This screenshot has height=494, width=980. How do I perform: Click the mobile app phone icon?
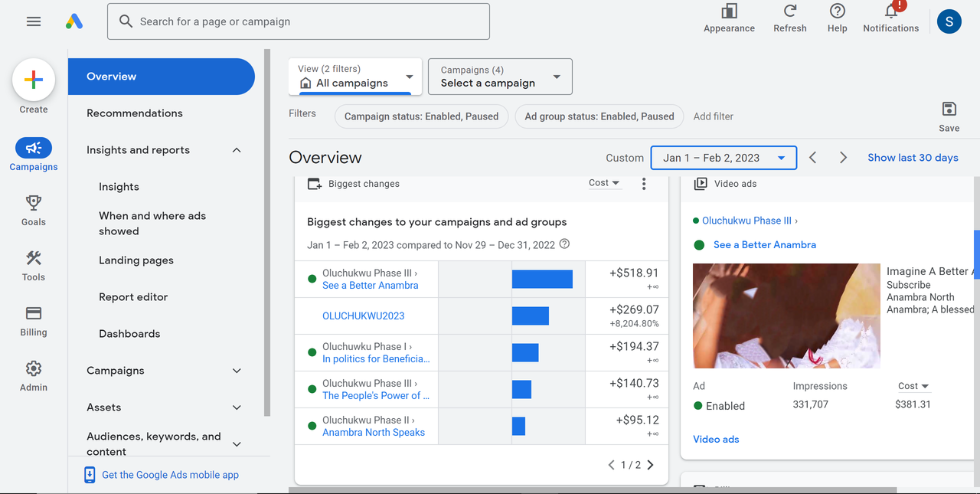pyautogui.click(x=90, y=475)
